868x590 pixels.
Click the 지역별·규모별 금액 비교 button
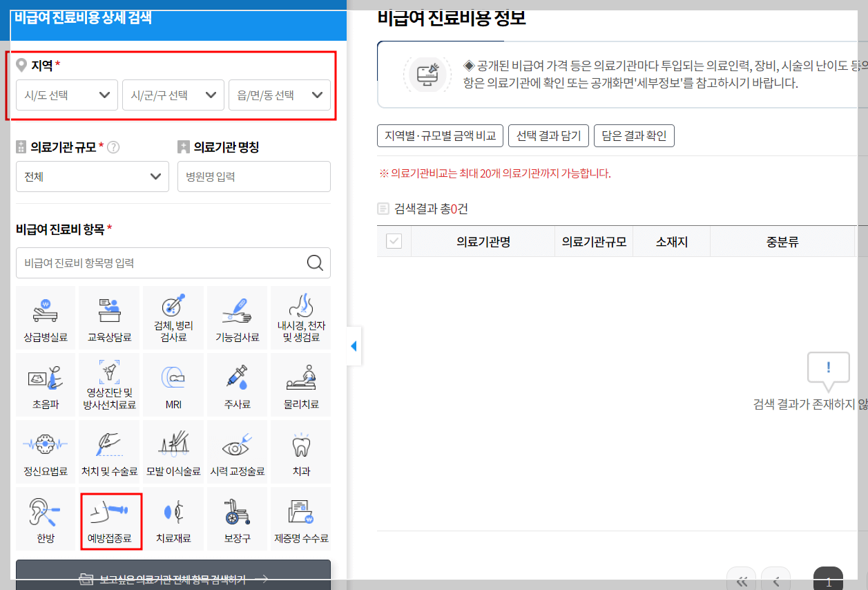[x=440, y=135]
